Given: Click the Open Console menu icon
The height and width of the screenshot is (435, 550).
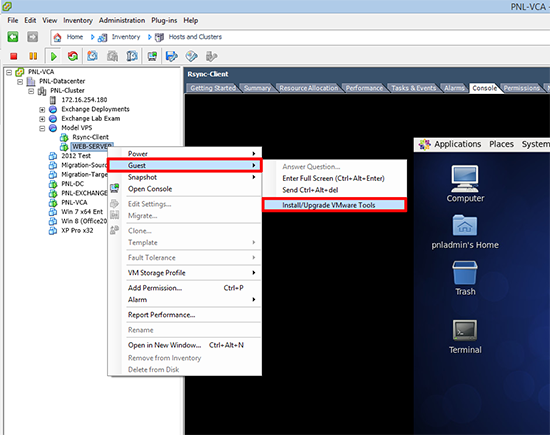Looking at the screenshot, I should (x=115, y=188).
